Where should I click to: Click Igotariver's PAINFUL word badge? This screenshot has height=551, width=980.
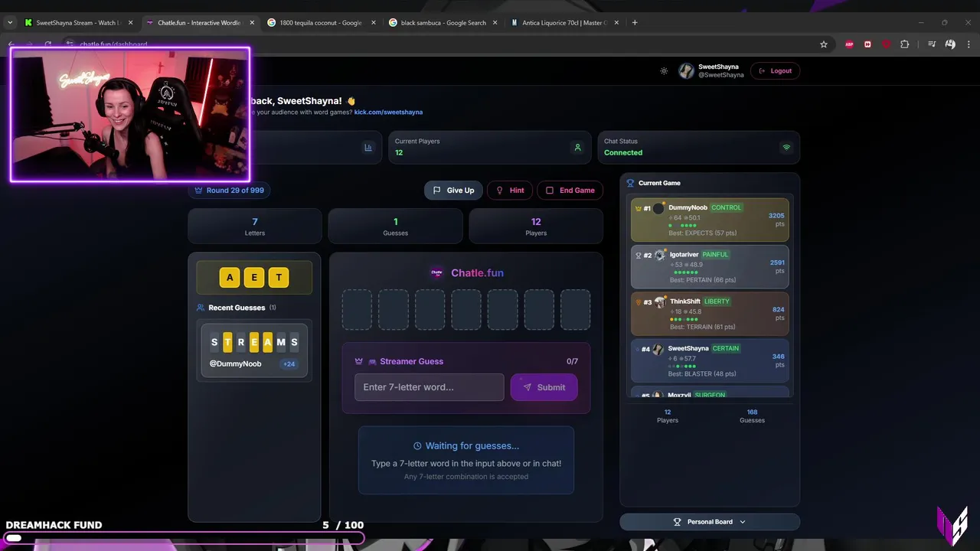tap(716, 255)
